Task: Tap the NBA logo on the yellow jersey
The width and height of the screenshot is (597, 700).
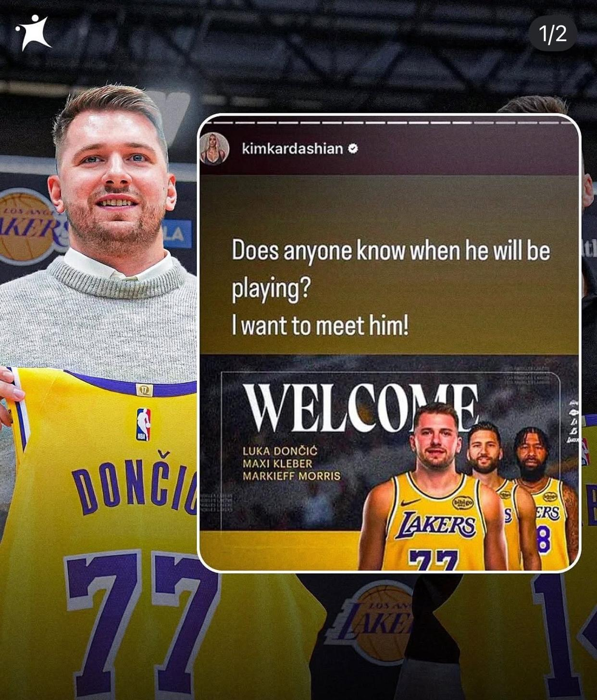Action: click(143, 424)
